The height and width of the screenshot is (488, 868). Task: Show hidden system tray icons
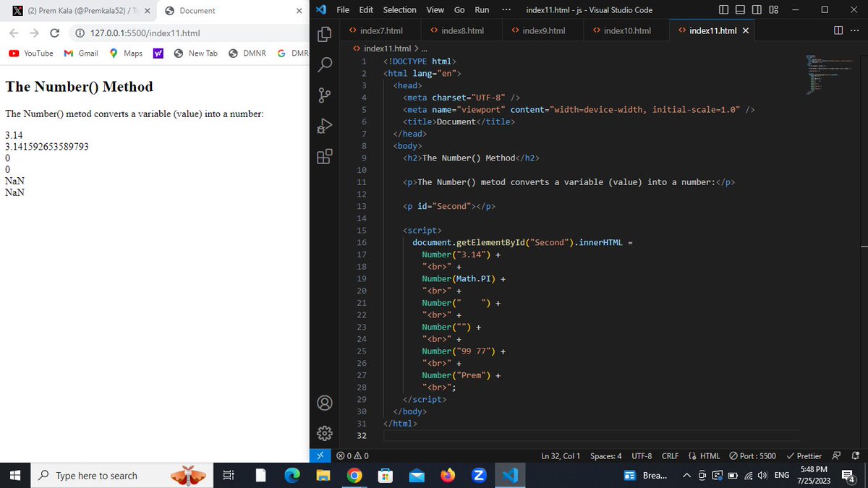point(686,475)
